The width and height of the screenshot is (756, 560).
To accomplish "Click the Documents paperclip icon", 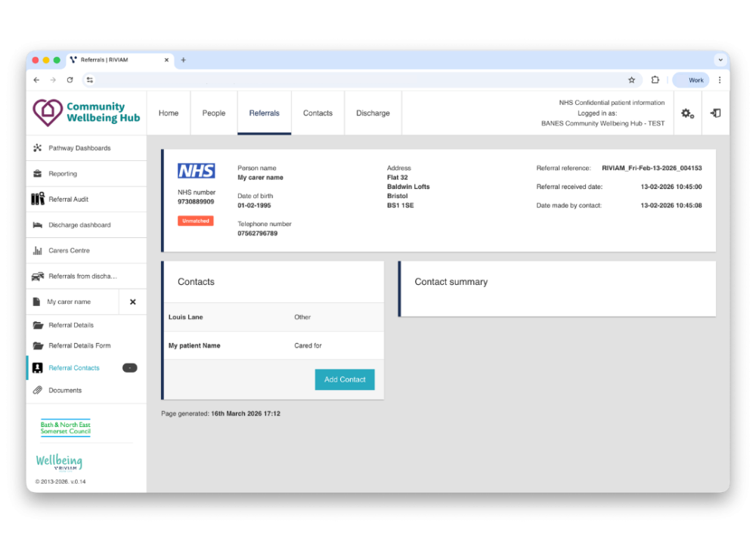I will coord(37,391).
